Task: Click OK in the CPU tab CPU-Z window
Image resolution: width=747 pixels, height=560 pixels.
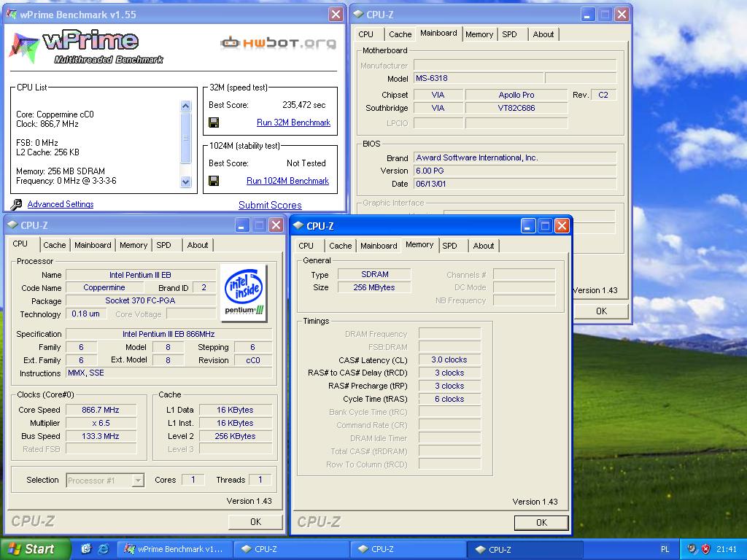Action: pyautogui.click(x=256, y=522)
